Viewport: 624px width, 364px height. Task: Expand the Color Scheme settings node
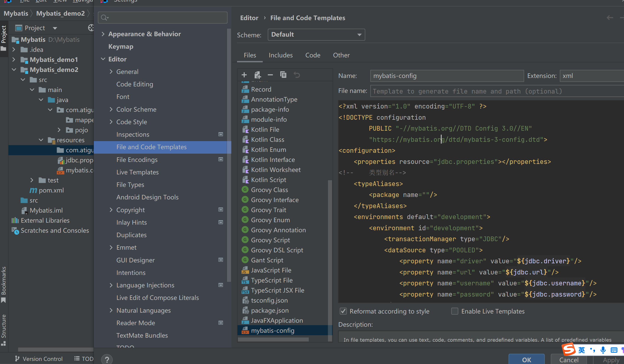pos(111,109)
